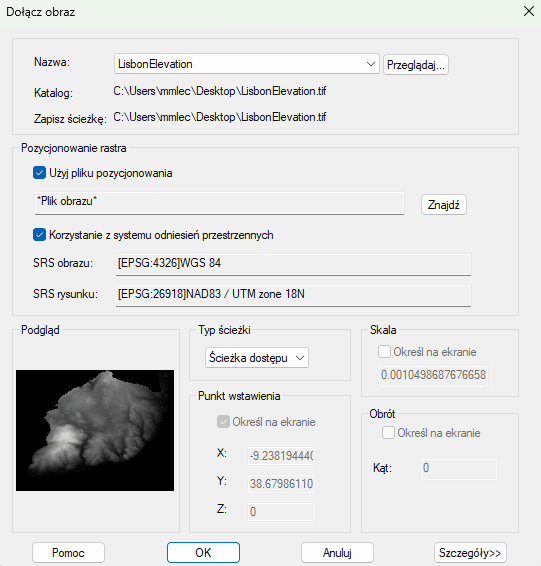Click the Znajdź button
The width and height of the screenshot is (541, 566).
pyautogui.click(x=444, y=205)
